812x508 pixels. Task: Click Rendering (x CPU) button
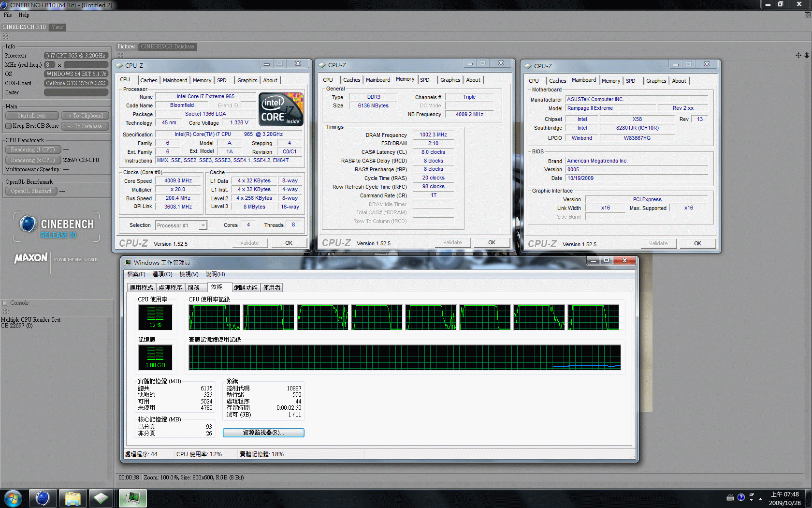[x=33, y=160]
